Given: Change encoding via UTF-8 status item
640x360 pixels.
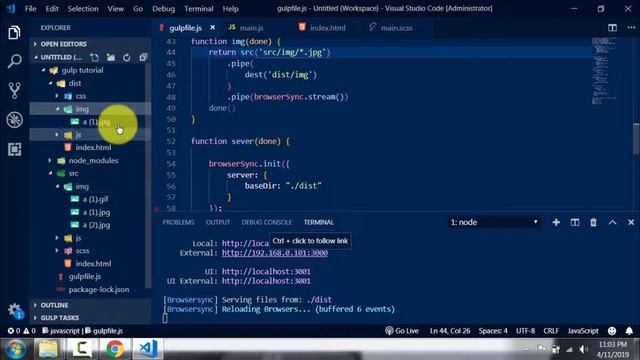Looking at the screenshot, I should tap(525, 331).
